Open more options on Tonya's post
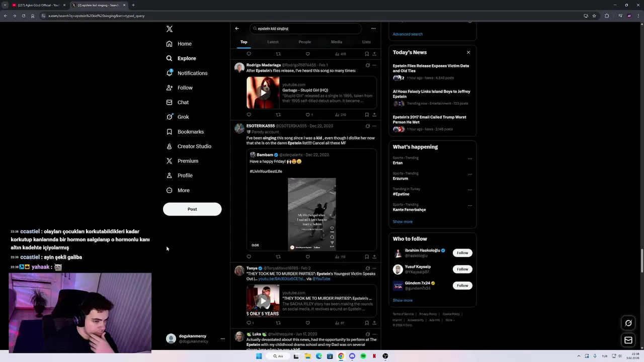This screenshot has height=362, width=644. [374, 268]
